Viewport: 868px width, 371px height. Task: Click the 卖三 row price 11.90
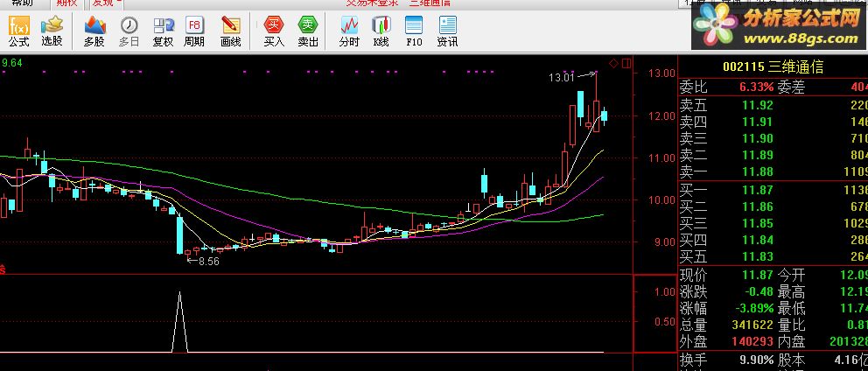tap(758, 138)
